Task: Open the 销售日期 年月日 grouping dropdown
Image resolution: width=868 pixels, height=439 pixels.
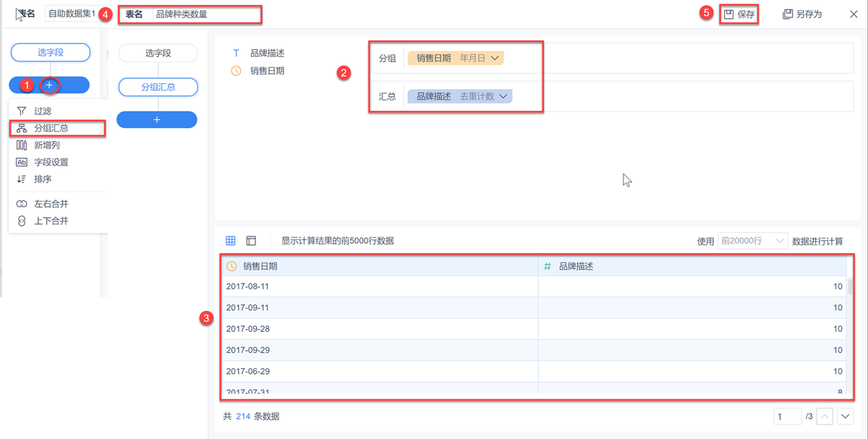Action: tap(456, 59)
